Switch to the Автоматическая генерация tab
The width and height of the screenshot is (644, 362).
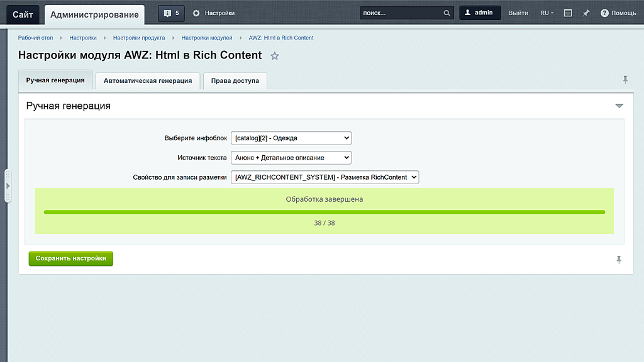(x=148, y=80)
